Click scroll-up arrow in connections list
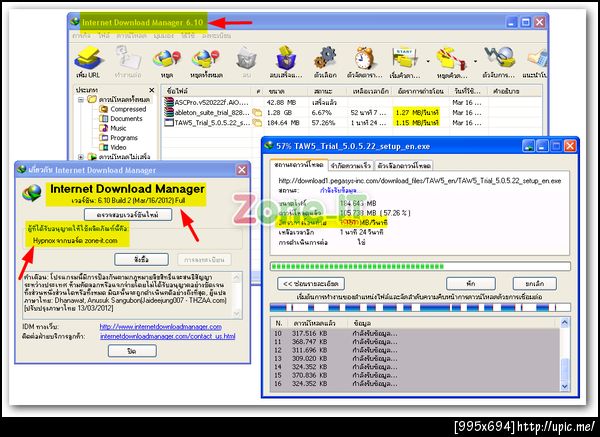The height and width of the screenshot is (437, 600). point(565,323)
